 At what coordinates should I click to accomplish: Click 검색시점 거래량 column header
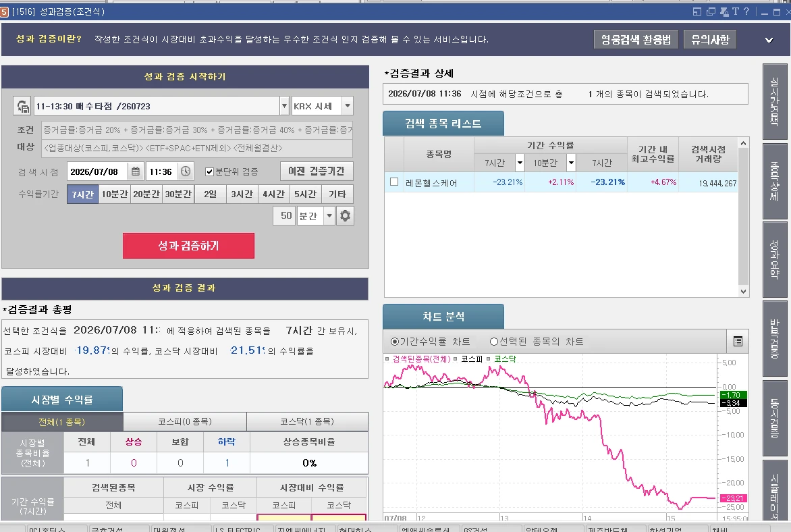[x=708, y=154]
